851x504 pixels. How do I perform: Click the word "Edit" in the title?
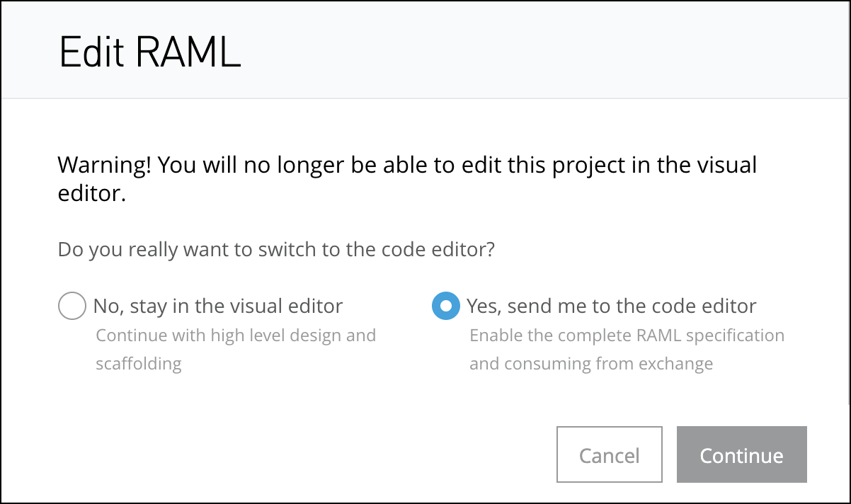point(91,52)
